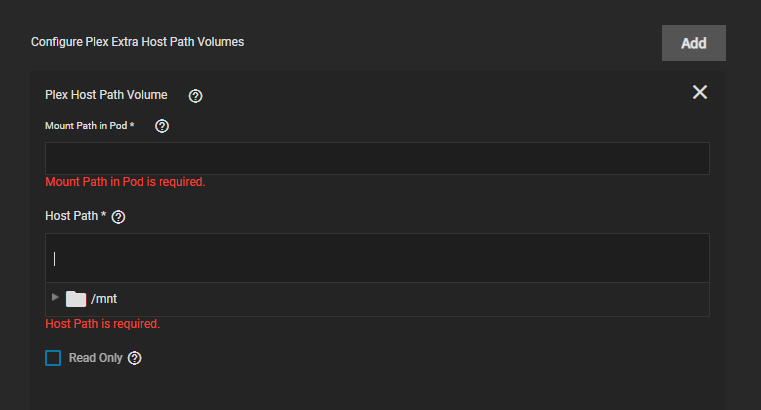Show the Read Only help tooltip

[x=134, y=358]
